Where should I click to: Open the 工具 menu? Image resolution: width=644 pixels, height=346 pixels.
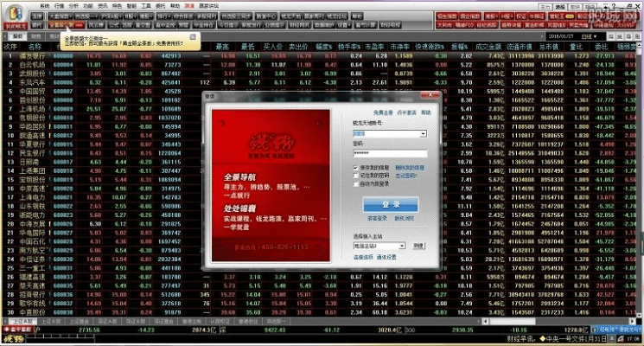click(146, 6)
